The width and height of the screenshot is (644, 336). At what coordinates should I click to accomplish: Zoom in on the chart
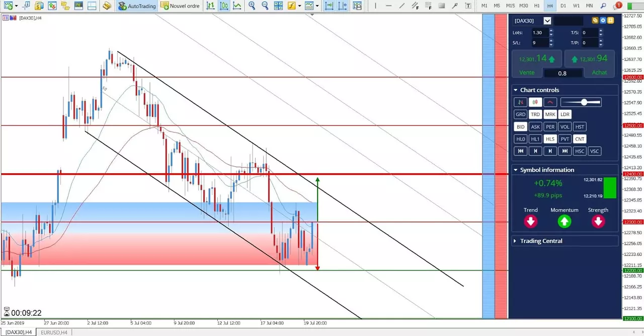tap(252, 6)
